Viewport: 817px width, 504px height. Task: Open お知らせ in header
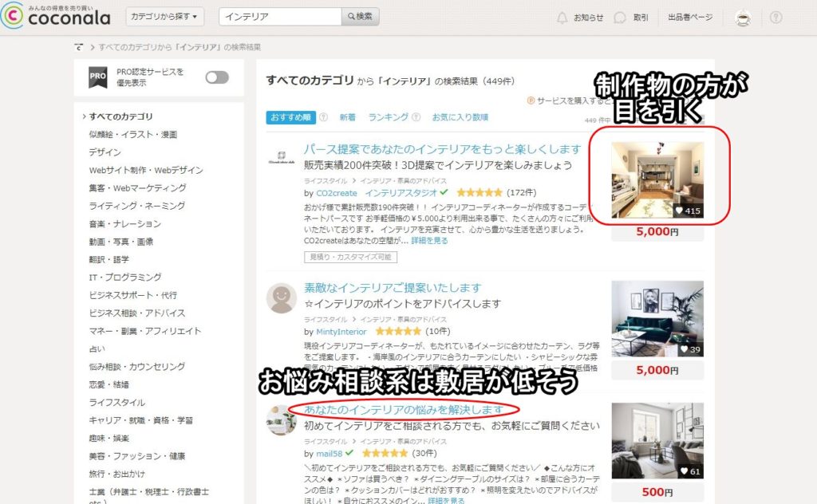(588, 18)
